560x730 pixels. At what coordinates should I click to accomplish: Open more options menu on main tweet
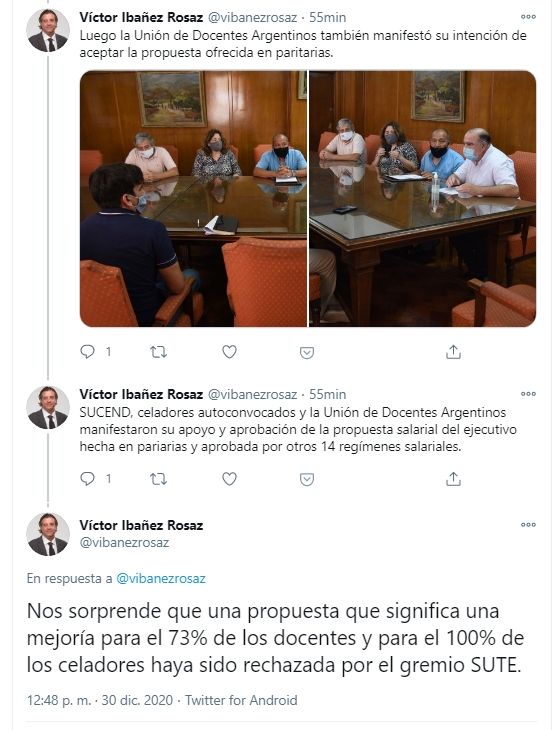click(x=528, y=525)
